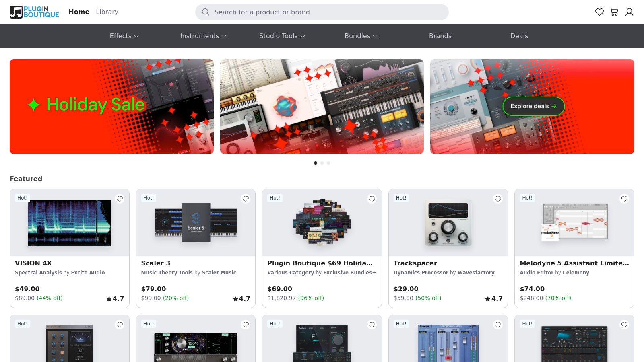
Task: Open the shopping cart
Action: click(x=613, y=12)
